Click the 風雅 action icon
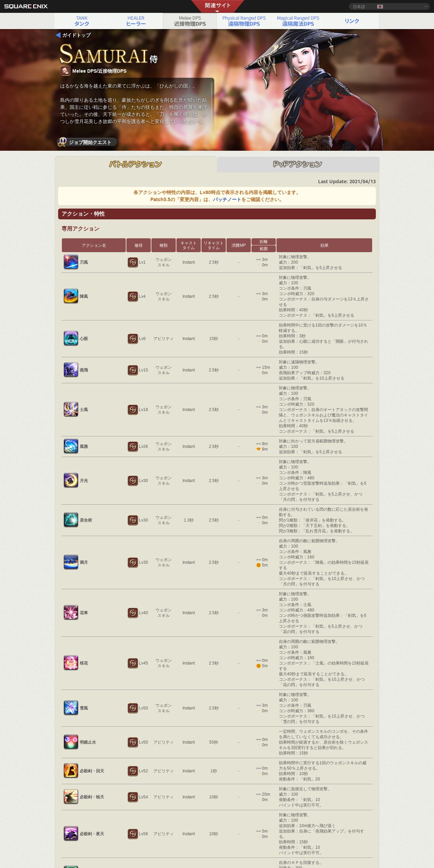The height and width of the screenshot is (868, 434). pos(71,447)
